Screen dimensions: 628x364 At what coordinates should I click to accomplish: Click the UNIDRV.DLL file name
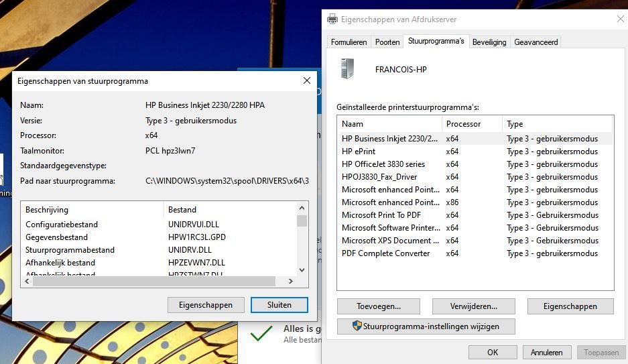tap(190, 250)
